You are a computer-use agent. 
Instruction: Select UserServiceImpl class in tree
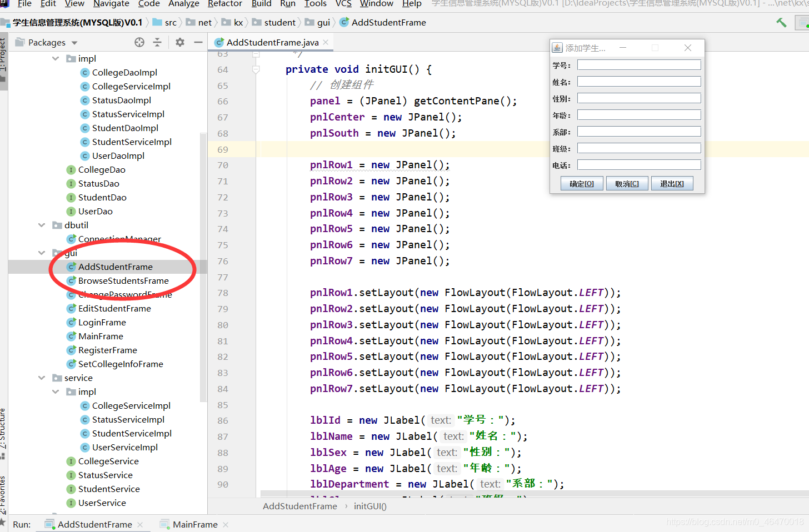pyautogui.click(x=124, y=447)
